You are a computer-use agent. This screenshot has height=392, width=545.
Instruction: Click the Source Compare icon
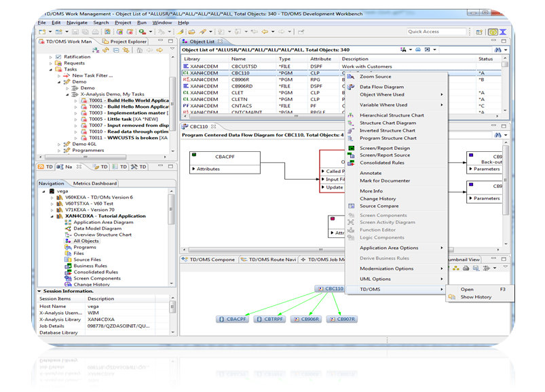(351, 206)
